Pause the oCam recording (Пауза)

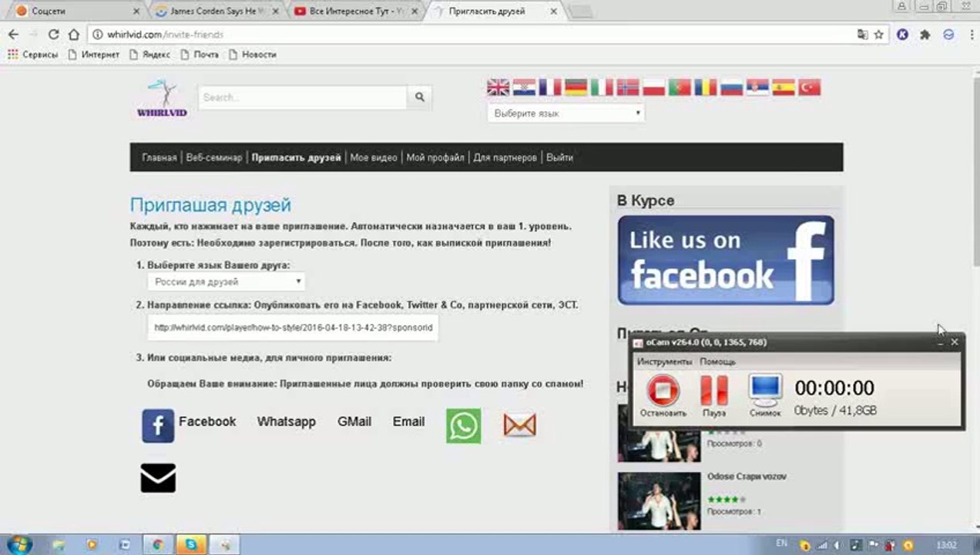pyautogui.click(x=714, y=396)
